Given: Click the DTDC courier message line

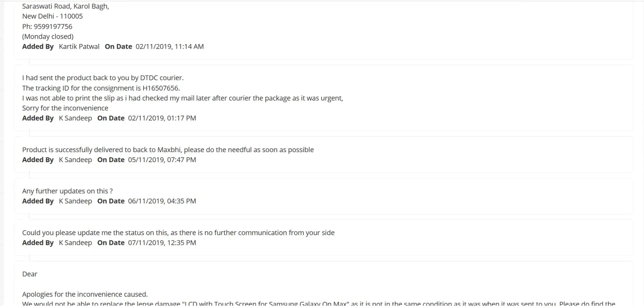Looking at the screenshot, I should [x=103, y=78].
